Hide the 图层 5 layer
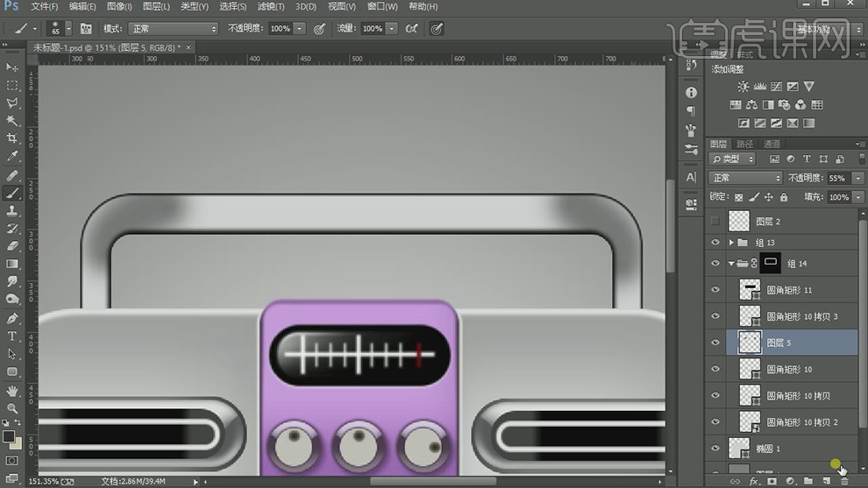868x488 pixels. coord(715,343)
